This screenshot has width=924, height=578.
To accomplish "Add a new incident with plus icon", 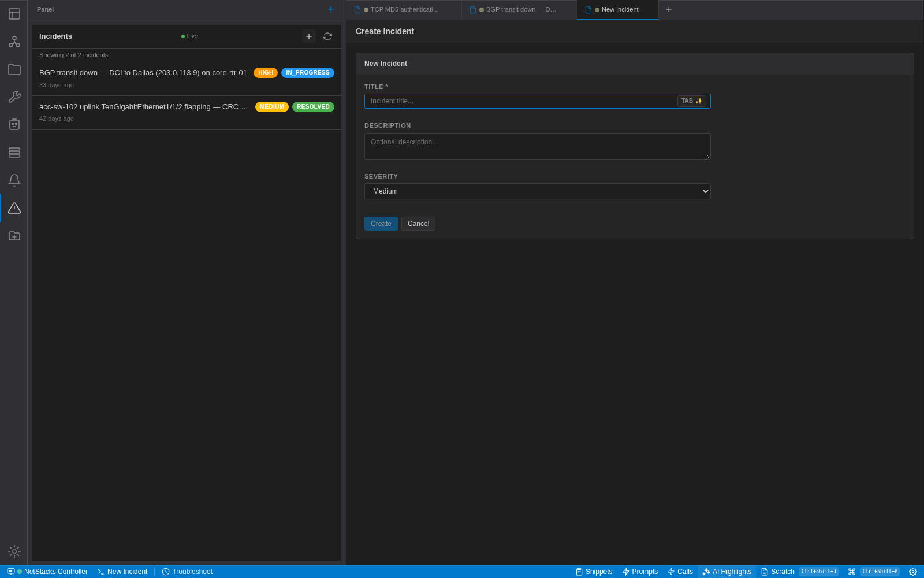I will (x=309, y=36).
